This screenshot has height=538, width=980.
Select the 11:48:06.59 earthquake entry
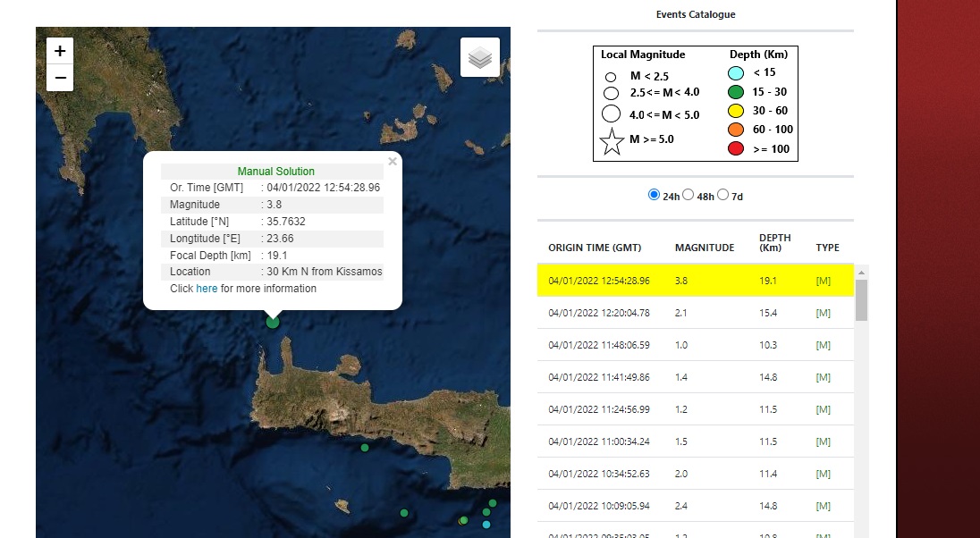coord(599,345)
